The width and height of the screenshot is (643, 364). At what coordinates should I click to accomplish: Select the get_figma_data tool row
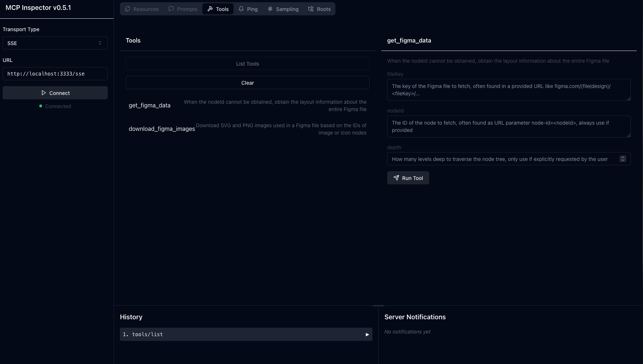point(247,106)
